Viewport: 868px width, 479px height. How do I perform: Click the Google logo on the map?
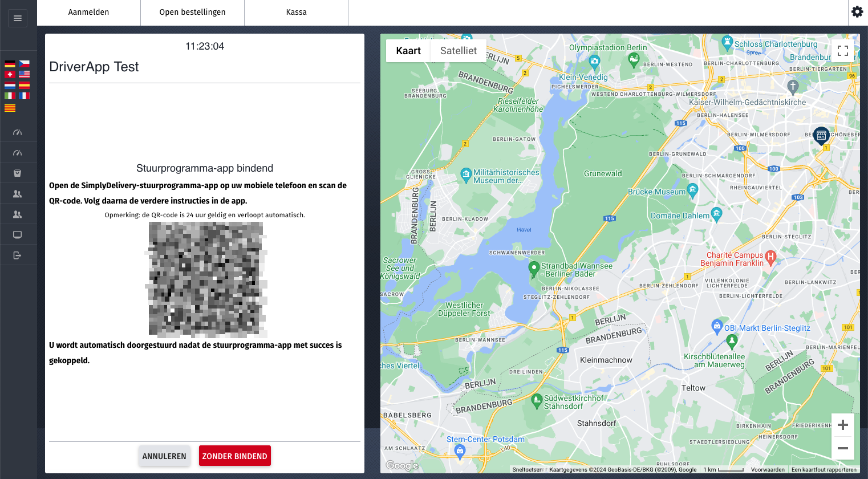point(402,465)
